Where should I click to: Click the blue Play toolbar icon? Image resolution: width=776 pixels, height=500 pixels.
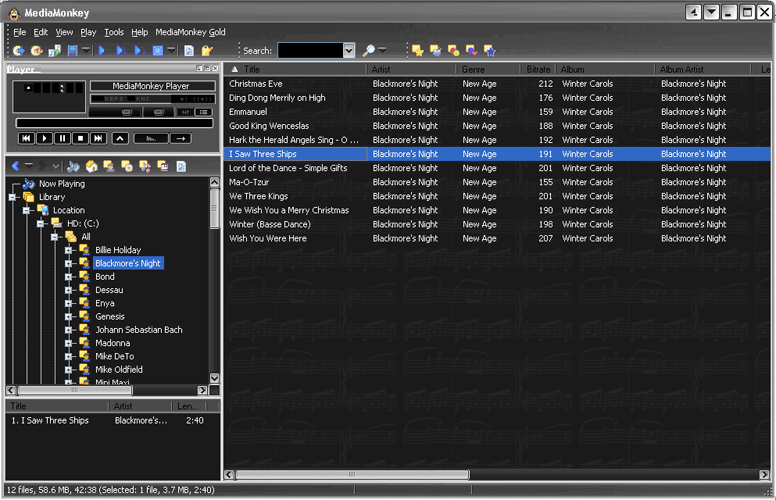[x=102, y=50]
